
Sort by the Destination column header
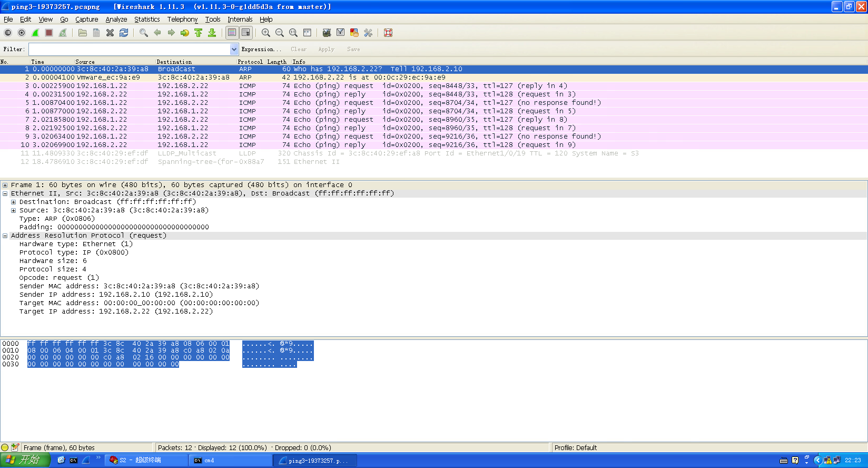174,62
